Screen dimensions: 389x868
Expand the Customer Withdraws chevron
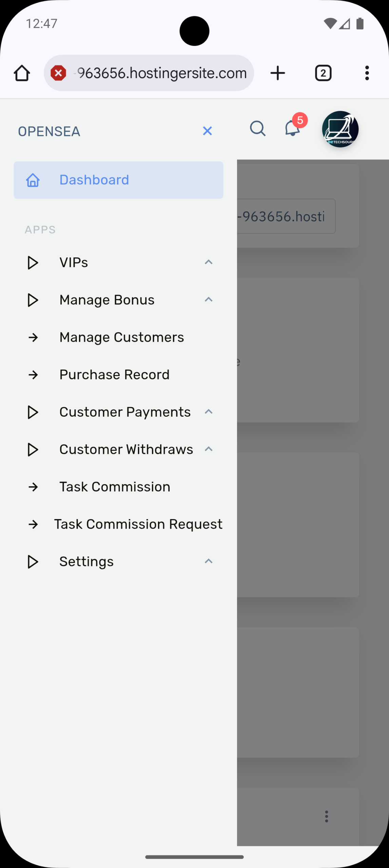tap(209, 449)
